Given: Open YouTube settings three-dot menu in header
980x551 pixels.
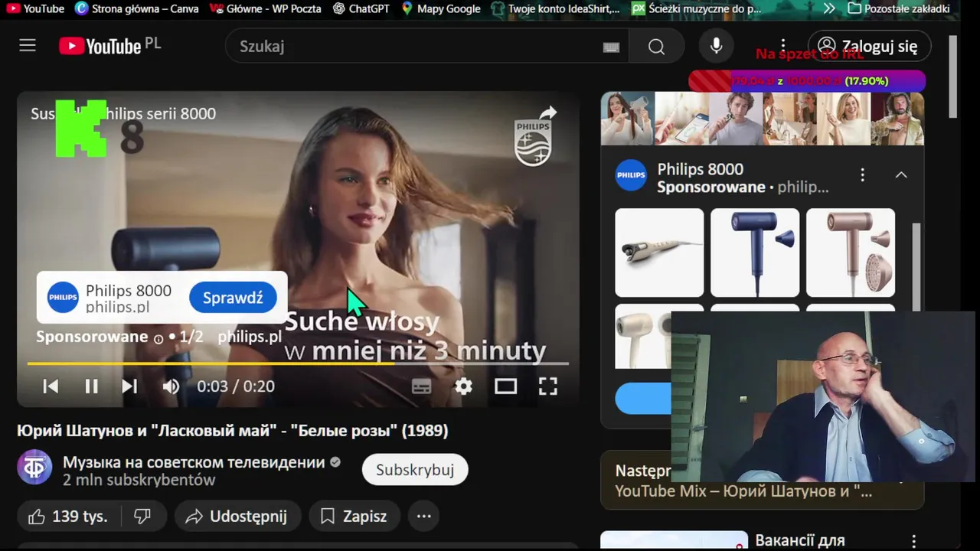Looking at the screenshot, I should point(782,47).
